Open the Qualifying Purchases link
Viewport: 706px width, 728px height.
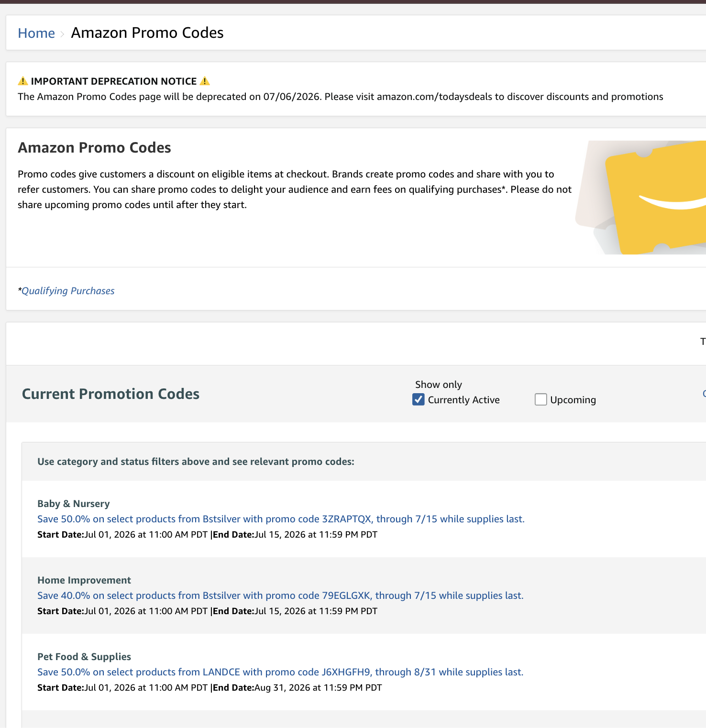tap(68, 291)
